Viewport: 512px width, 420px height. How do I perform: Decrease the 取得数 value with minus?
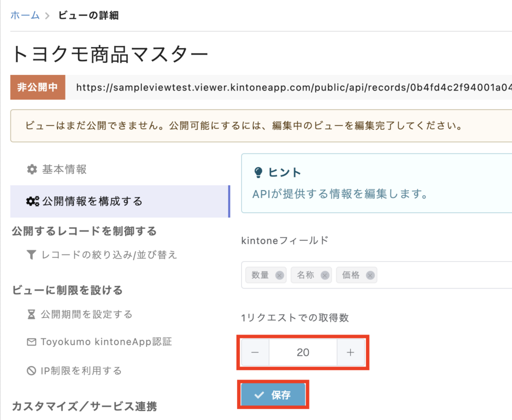(x=255, y=352)
